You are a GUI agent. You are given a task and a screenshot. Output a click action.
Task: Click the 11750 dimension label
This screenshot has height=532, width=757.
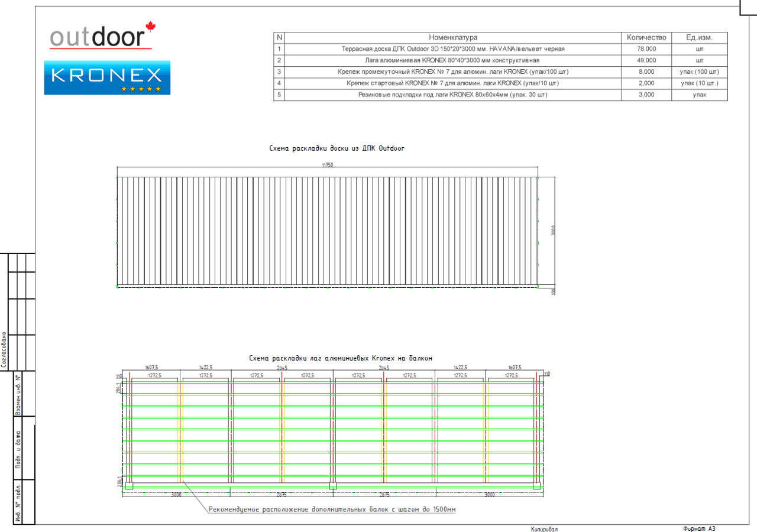click(x=328, y=166)
